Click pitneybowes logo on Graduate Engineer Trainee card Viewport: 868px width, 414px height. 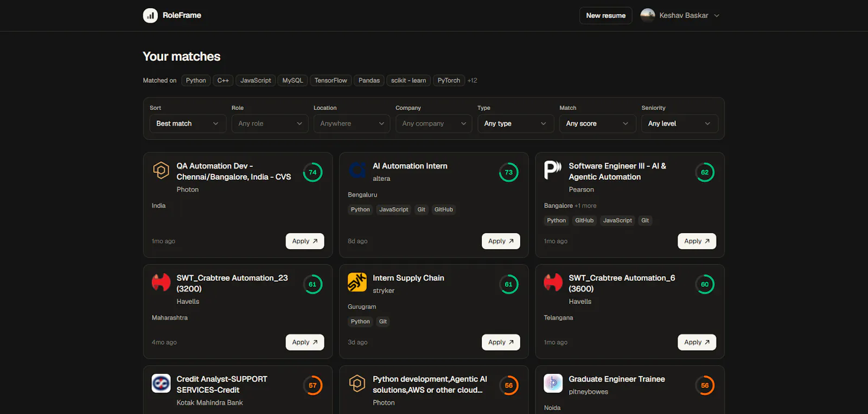pos(553,384)
